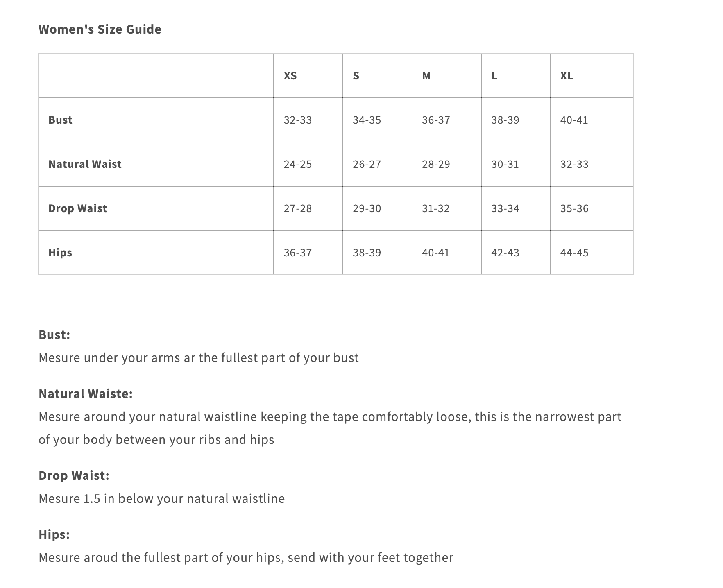Click the Drop Waist: description heading
This screenshot has width=723, height=588.
click(74, 475)
